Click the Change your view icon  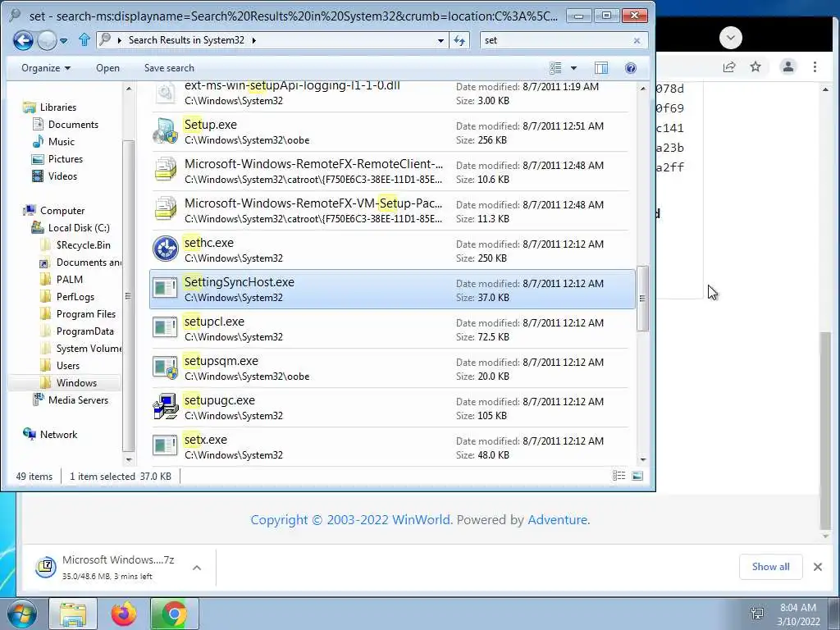(x=555, y=68)
